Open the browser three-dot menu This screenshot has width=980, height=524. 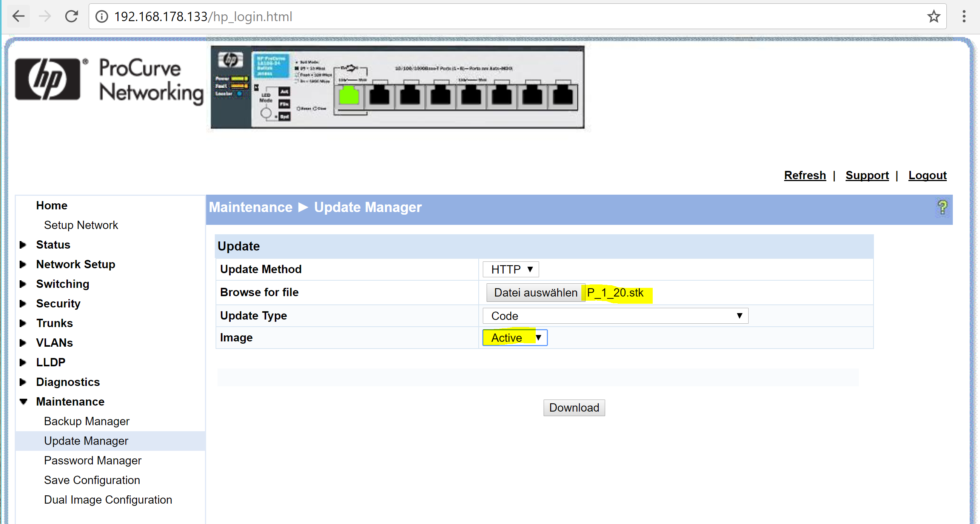click(964, 16)
